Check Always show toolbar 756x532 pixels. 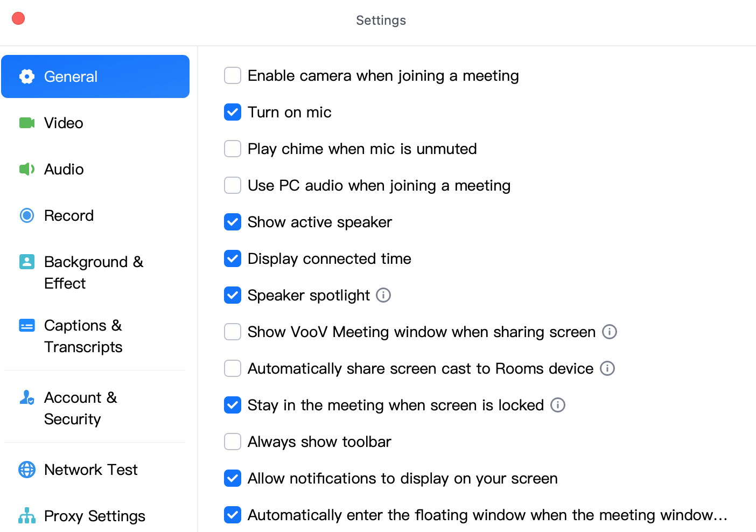(x=232, y=442)
